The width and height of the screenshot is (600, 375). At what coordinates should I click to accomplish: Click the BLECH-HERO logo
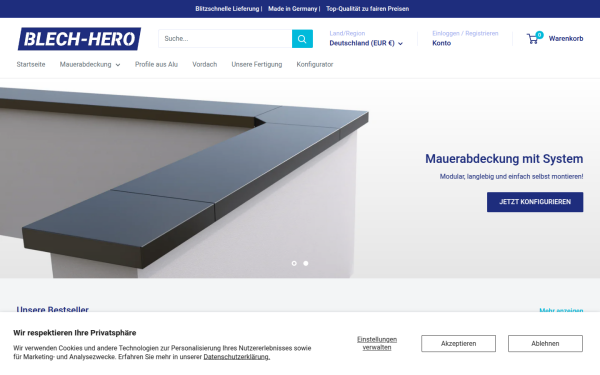point(79,39)
